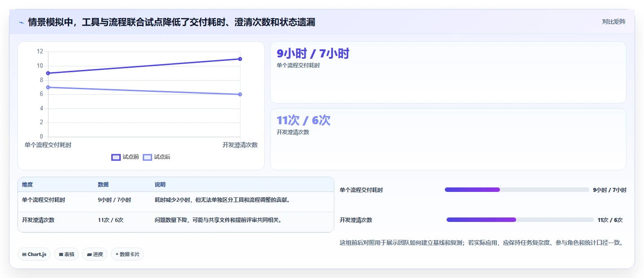Select the 进度 chip
This screenshot has height=278, width=644.
pyautogui.click(x=95, y=254)
